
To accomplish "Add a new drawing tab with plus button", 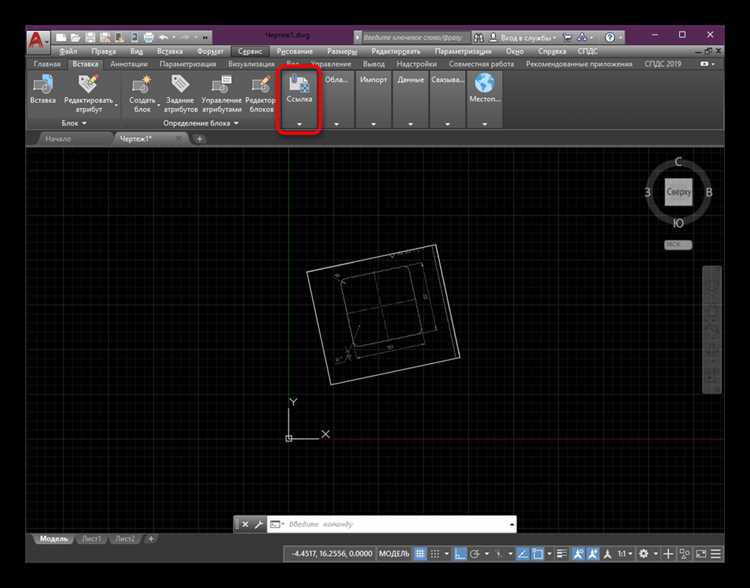I will [x=199, y=139].
